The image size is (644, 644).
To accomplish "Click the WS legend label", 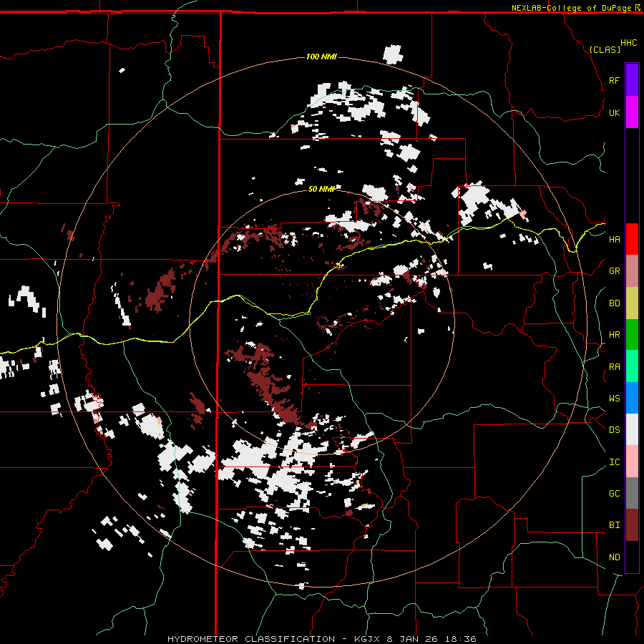I will [x=614, y=399].
